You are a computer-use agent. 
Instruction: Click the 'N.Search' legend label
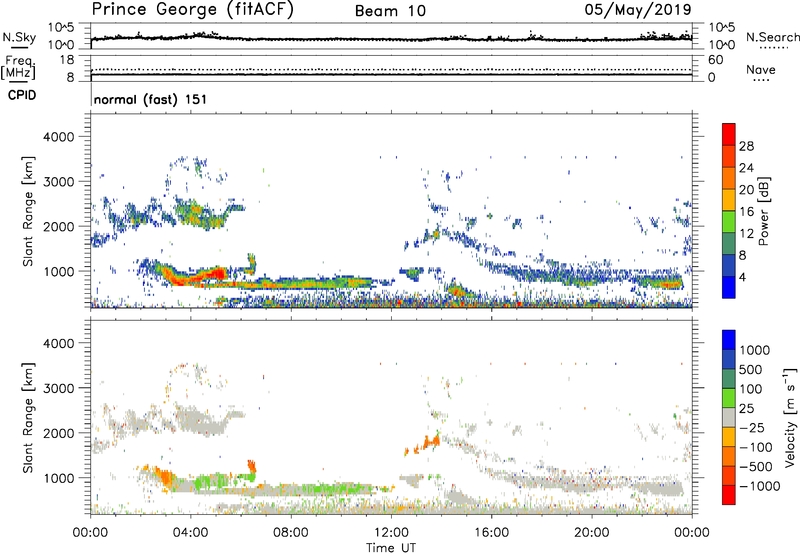tap(772, 37)
